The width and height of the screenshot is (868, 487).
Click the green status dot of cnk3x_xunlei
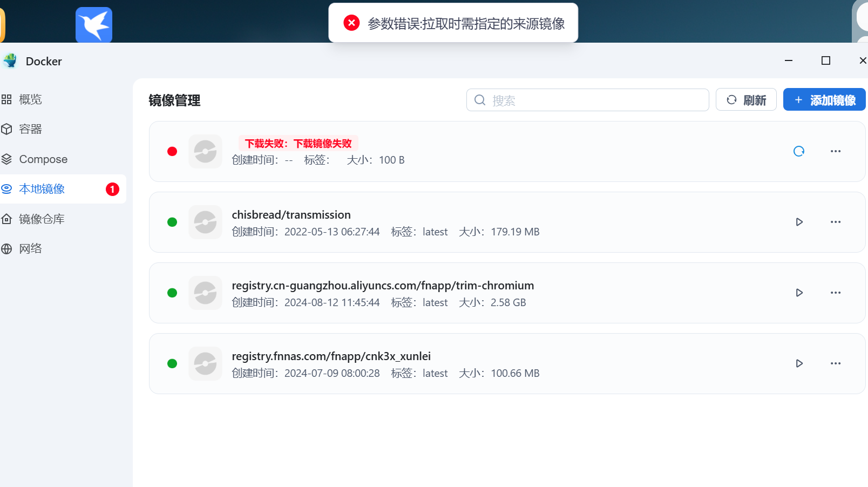click(172, 363)
